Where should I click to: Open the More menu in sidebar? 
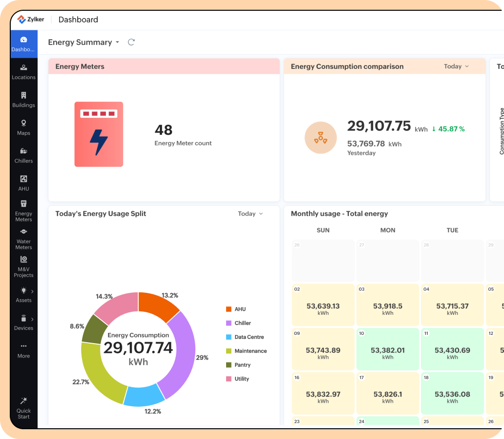click(x=23, y=351)
